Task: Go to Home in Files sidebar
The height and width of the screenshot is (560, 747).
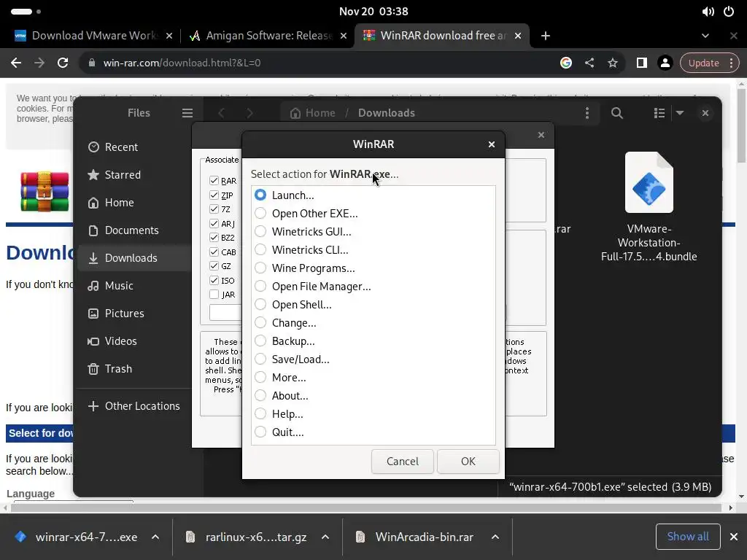Action: pyautogui.click(x=134, y=203)
